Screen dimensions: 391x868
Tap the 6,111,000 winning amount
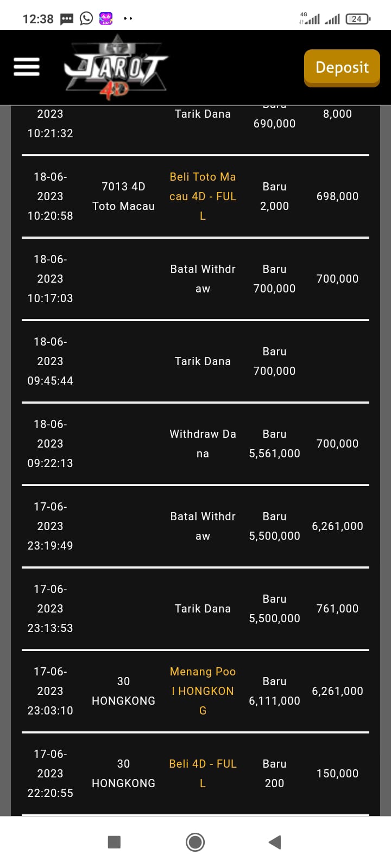(x=274, y=700)
